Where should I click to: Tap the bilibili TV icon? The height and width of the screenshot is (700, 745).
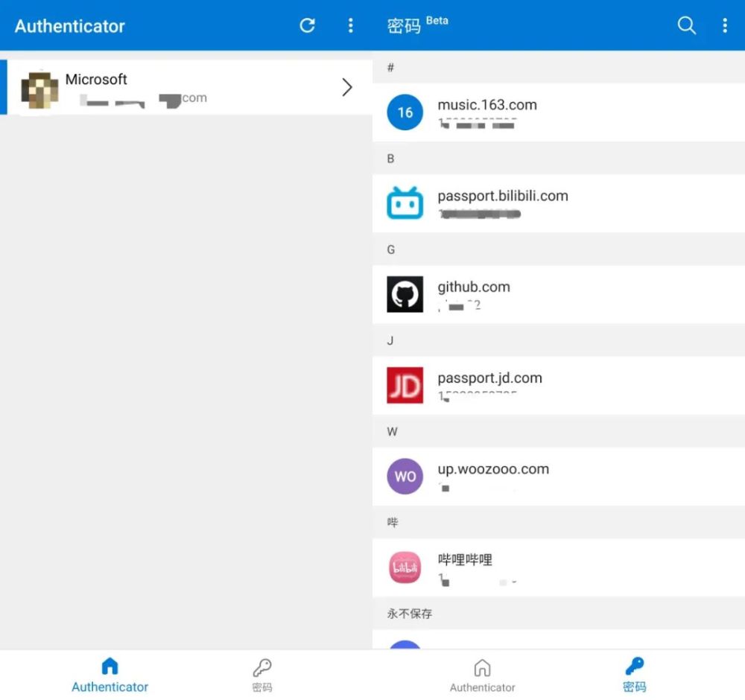pyautogui.click(x=405, y=203)
